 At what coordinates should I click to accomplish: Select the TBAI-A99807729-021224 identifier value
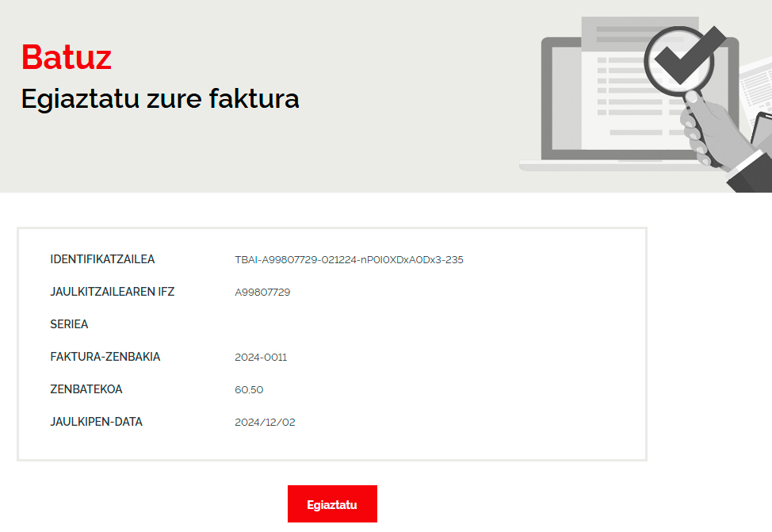pos(349,259)
